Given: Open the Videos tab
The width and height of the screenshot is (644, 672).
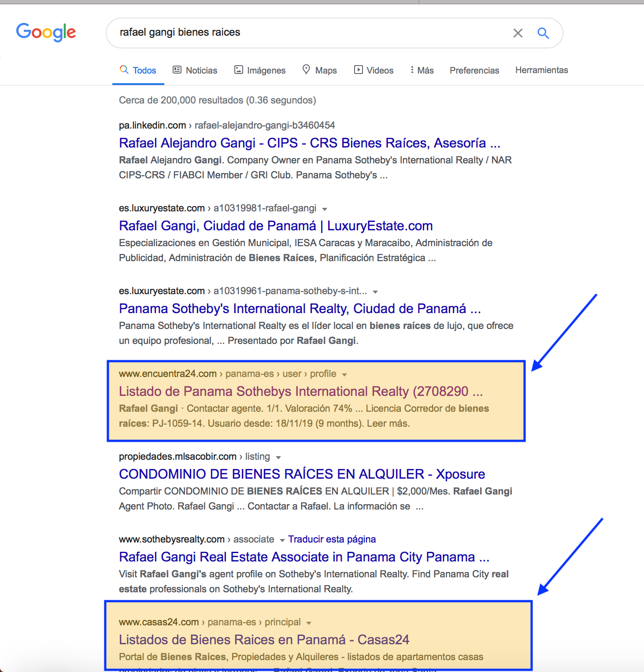Looking at the screenshot, I should click(374, 70).
